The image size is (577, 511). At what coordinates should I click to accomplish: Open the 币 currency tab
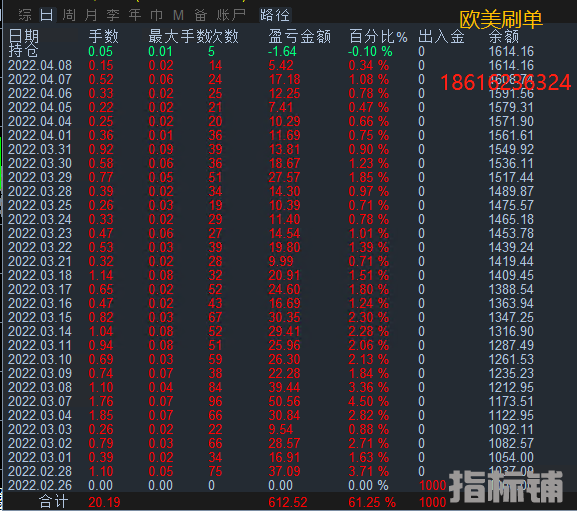coord(156,15)
